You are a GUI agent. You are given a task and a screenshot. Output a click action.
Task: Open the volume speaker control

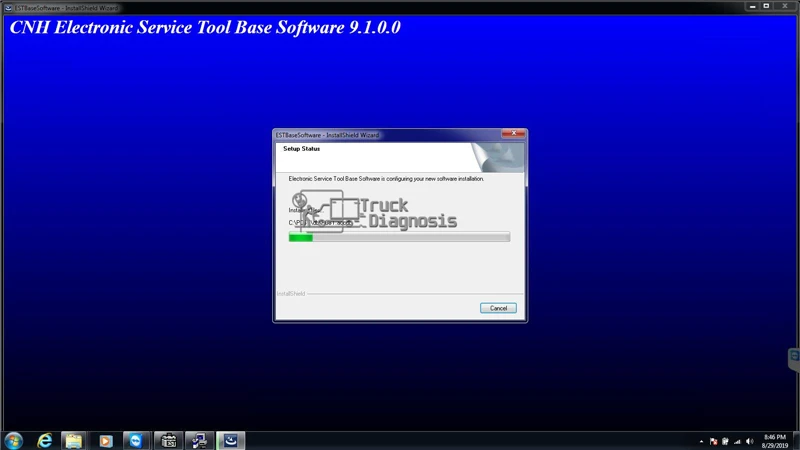pos(749,442)
